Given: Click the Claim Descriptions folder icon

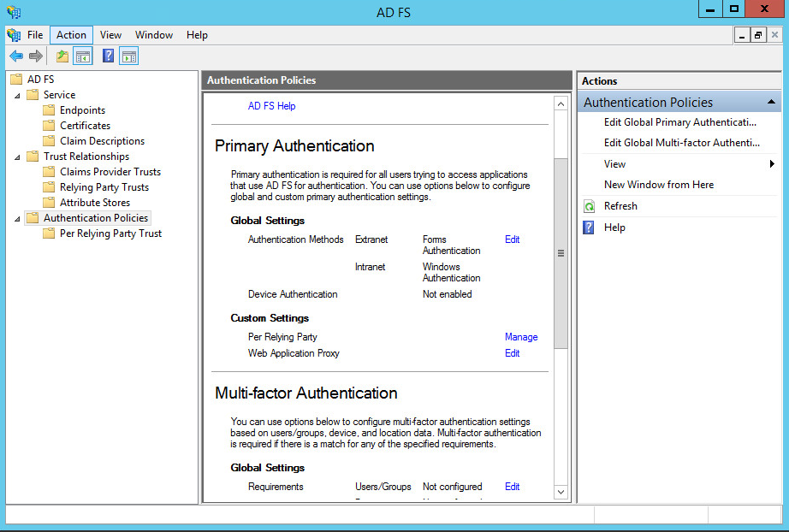Looking at the screenshot, I should (x=49, y=141).
